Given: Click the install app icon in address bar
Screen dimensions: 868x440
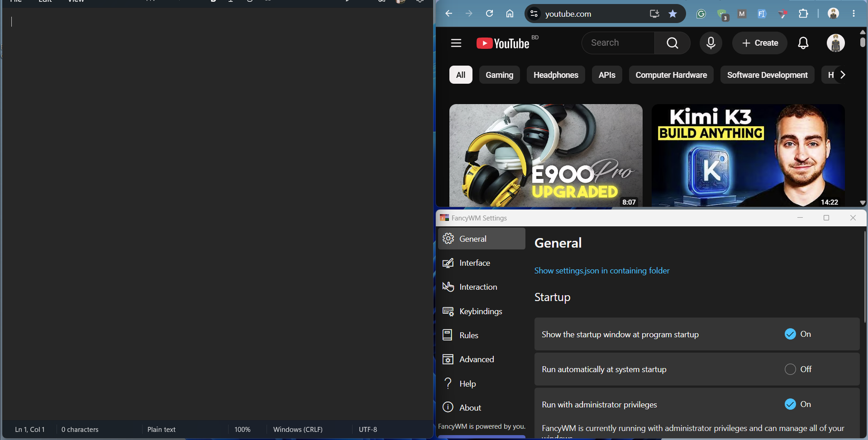Looking at the screenshot, I should coord(654,14).
